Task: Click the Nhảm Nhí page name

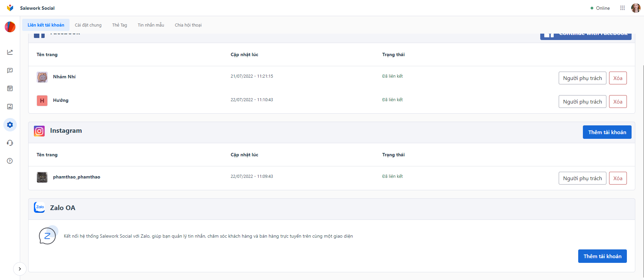Action: coord(64,77)
